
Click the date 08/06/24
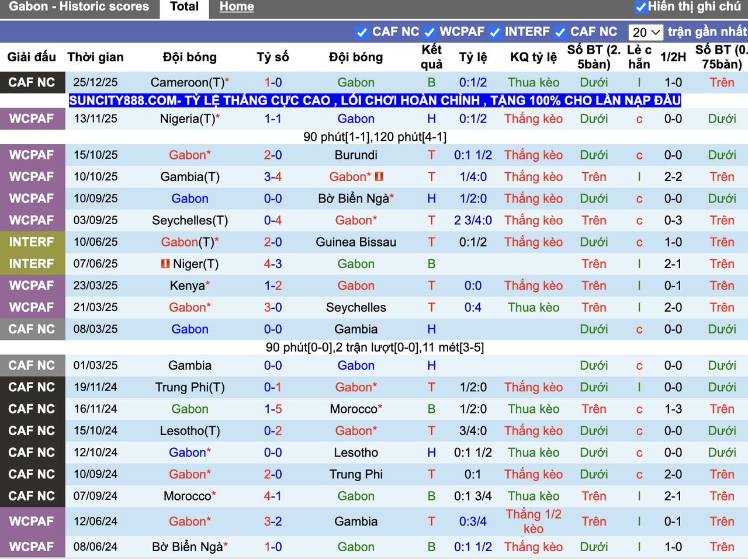95,547
